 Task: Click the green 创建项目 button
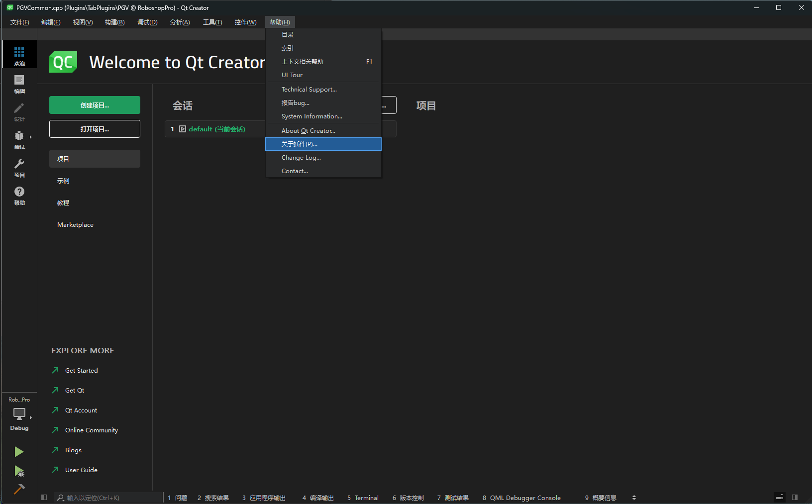[x=95, y=105]
